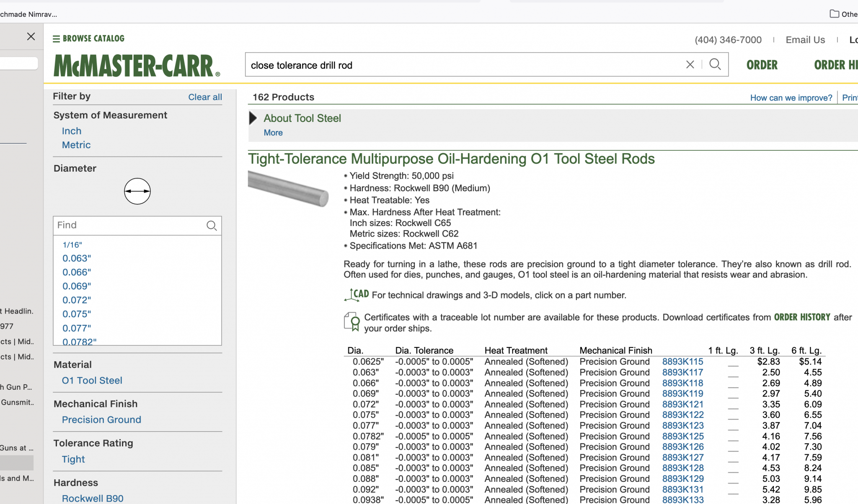Clear the search box with X icon
The width and height of the screenshot is (858, 504).
[690, 64]
